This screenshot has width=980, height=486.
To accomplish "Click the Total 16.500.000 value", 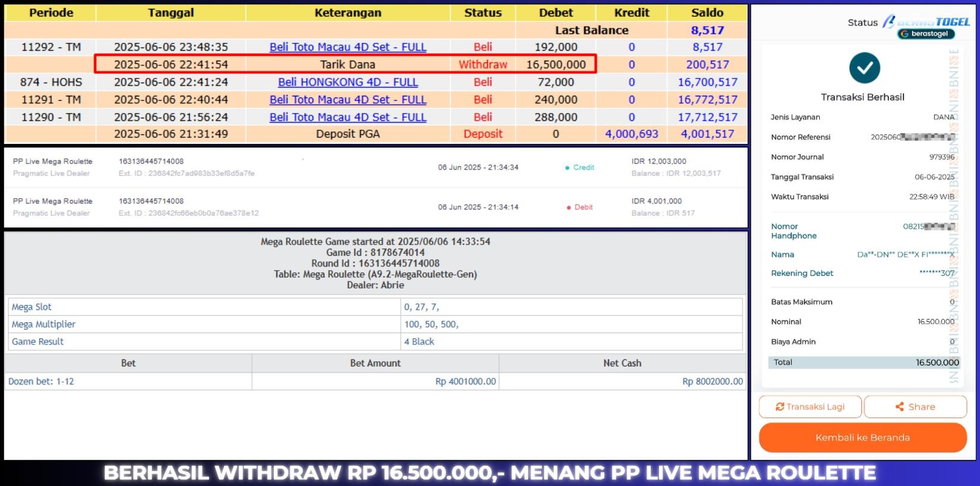I will pyautogui.click(x=937, y=362).
